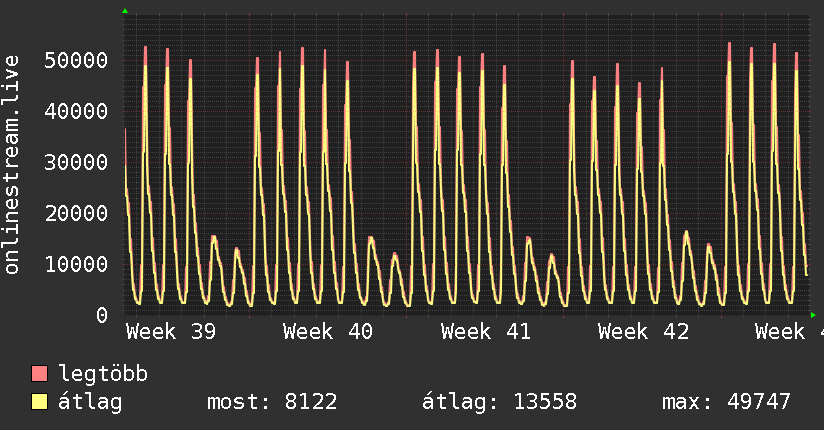This screenshot has width=824, height=430.
Task: Select the 'legtöbb' legend label
Action: click(103, 373)
